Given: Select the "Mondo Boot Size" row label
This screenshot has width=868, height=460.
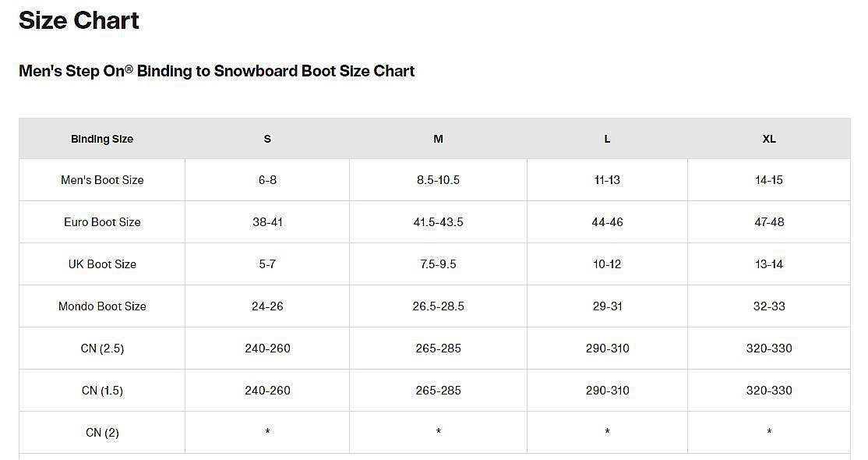Looking at the screenshot, I should (102, 306).
